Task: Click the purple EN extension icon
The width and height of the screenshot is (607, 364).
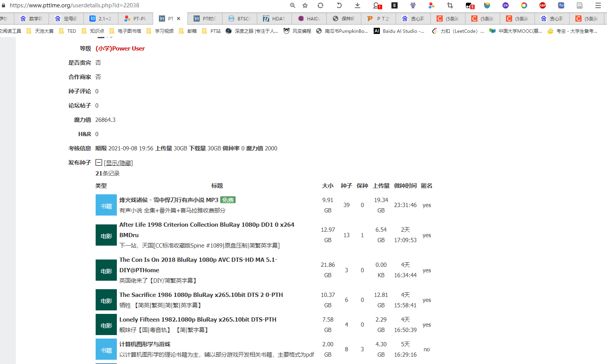Action: coord(506,5)
